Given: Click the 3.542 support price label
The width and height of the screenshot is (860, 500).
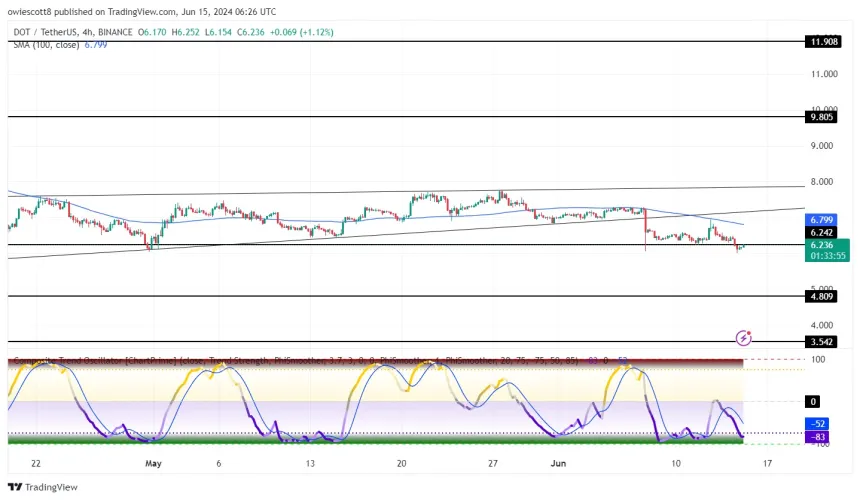Looking at the screenshot, I should (826, 341).
